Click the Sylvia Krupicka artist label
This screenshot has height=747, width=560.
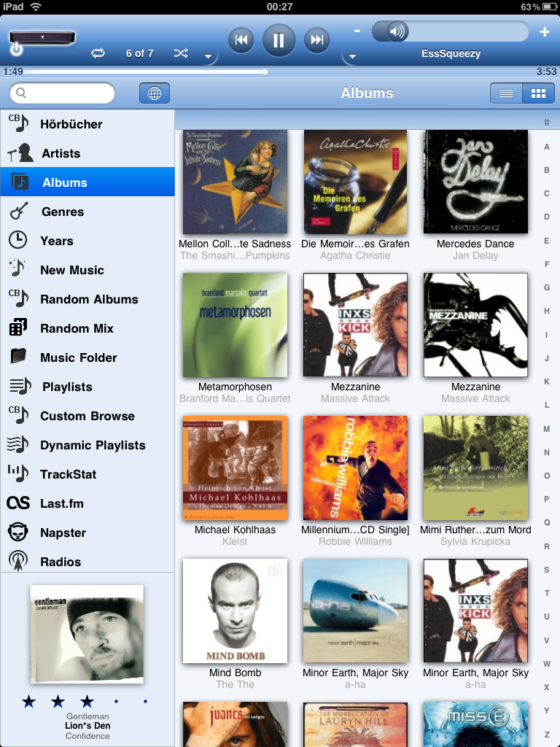tap(475, 542)
